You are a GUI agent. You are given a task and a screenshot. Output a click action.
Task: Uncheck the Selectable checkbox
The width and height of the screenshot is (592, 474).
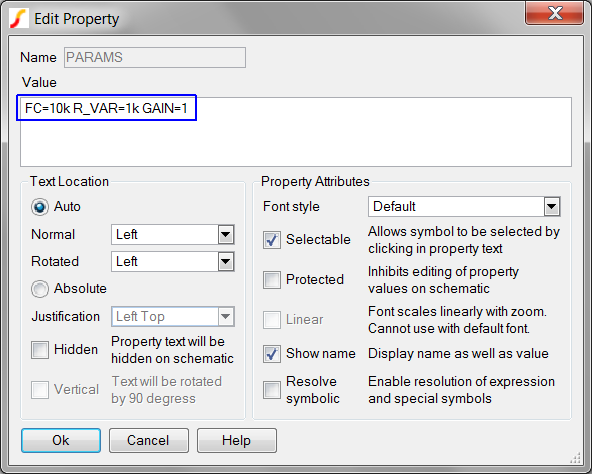[x=272, y=240]
